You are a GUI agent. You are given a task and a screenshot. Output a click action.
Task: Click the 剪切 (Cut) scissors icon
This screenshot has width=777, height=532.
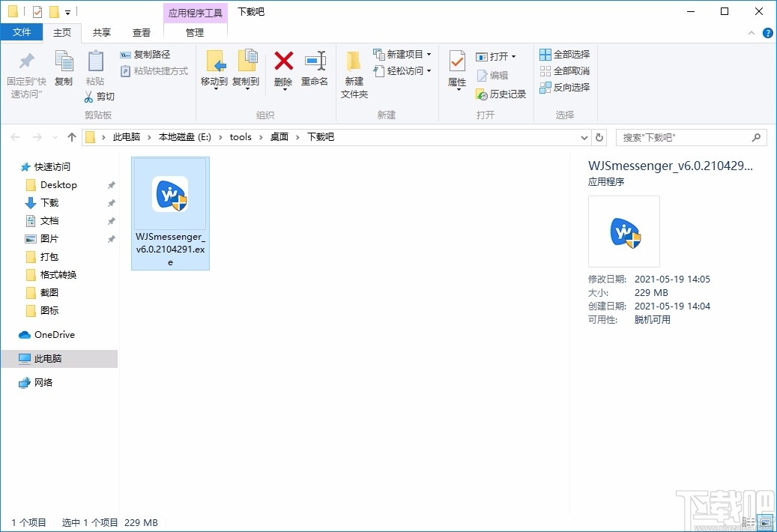[x=99, y=97]
